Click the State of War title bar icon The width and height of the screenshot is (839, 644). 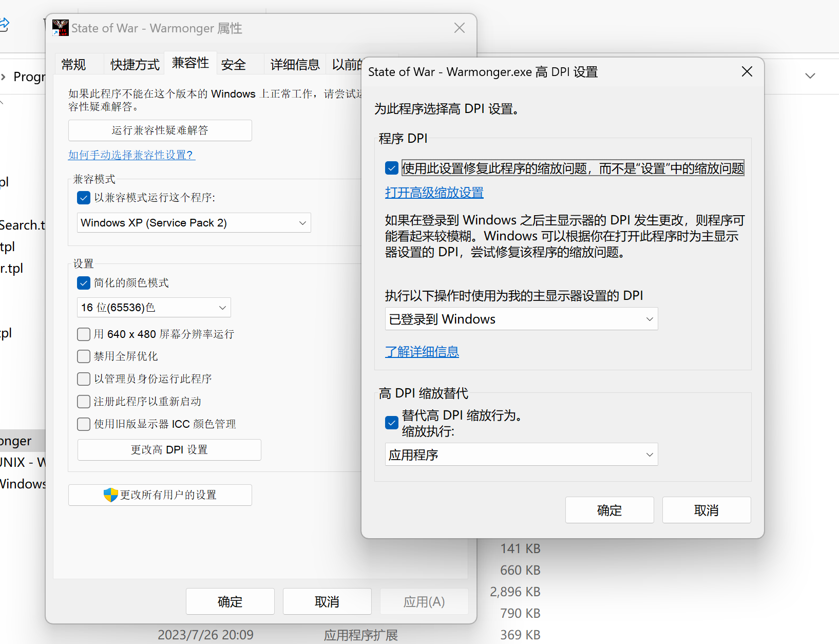pyautogui.click(x=61, y=28)
